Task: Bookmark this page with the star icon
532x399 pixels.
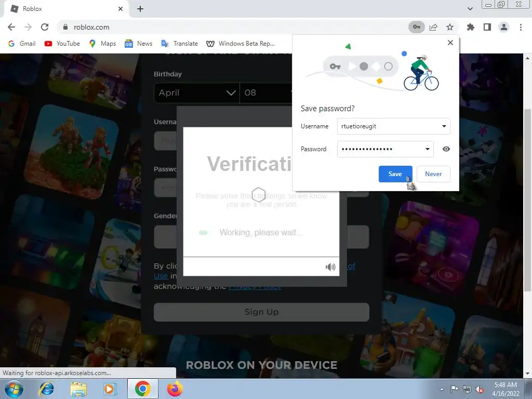Action: pos(450,27)
